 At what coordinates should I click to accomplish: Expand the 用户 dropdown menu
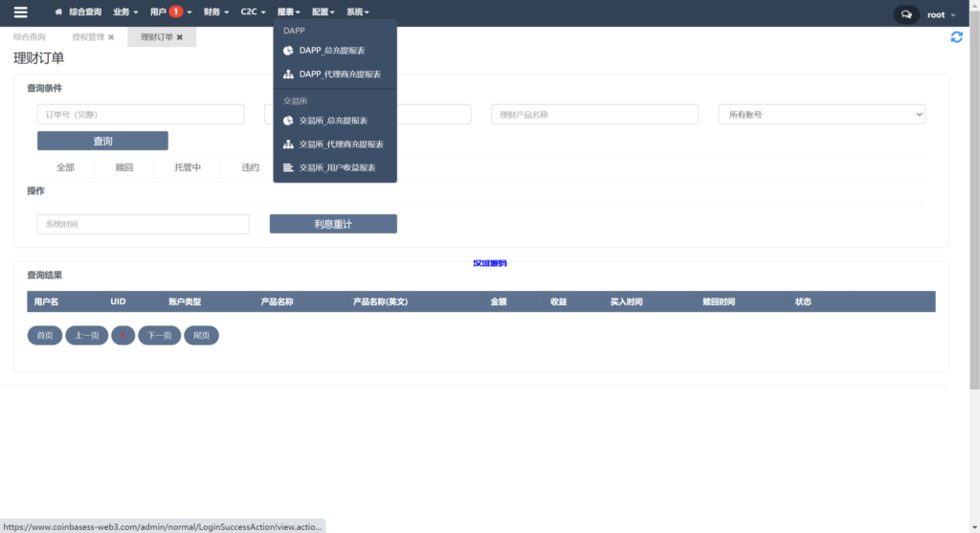click(x=170, y=11)
